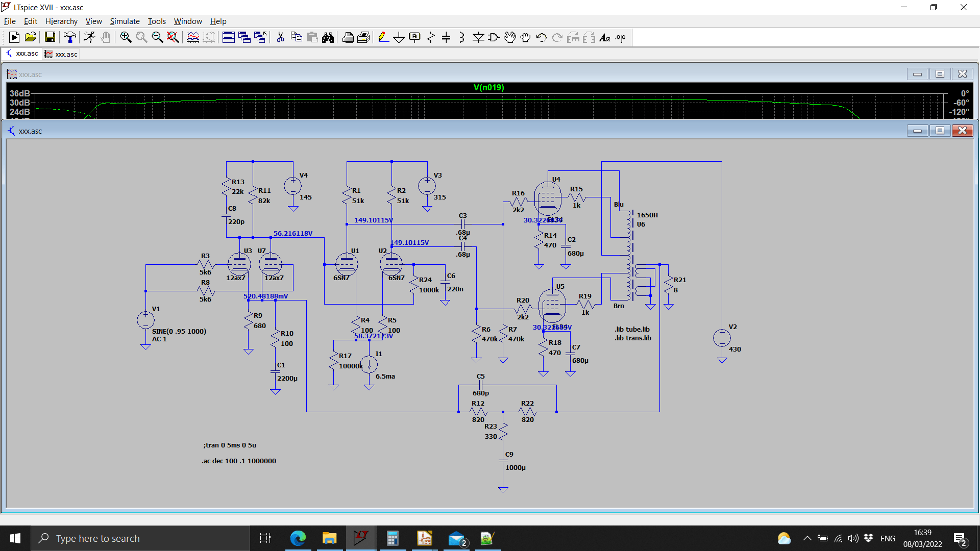Click the ;tran 0 5ms 0 5u comment
This screenshot has height=551, width=980.
coord(230,445)
